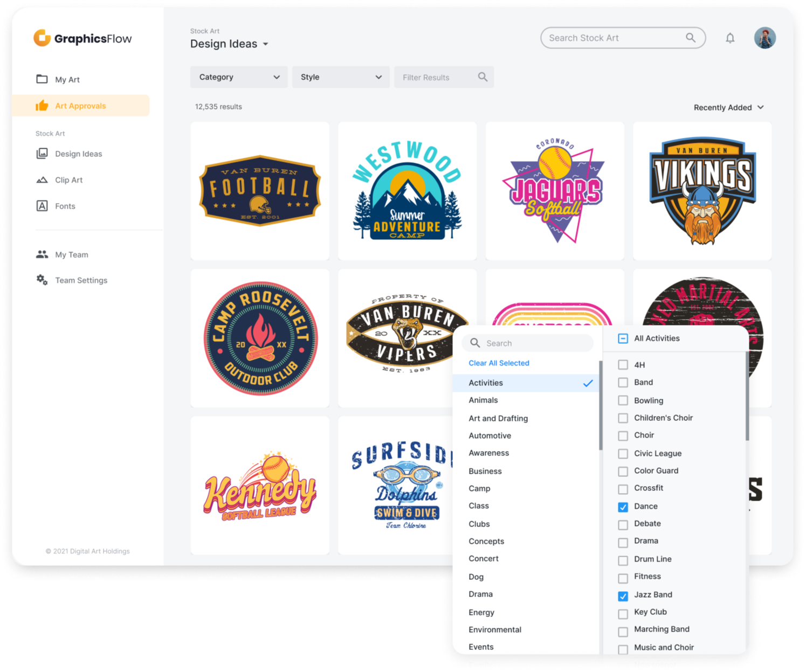Open the Van Buren Football design thumbnail
This screenshot has width=806, height=672.
[260, 191]
